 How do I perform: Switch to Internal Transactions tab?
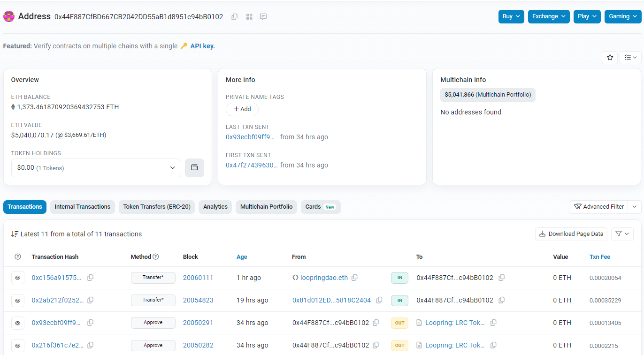tap(83, 207)
